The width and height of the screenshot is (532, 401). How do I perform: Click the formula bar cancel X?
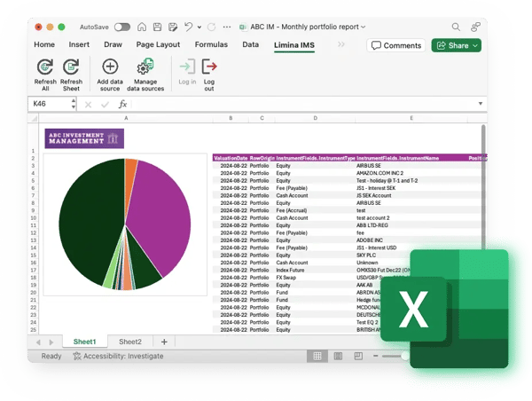coord(88,105)
